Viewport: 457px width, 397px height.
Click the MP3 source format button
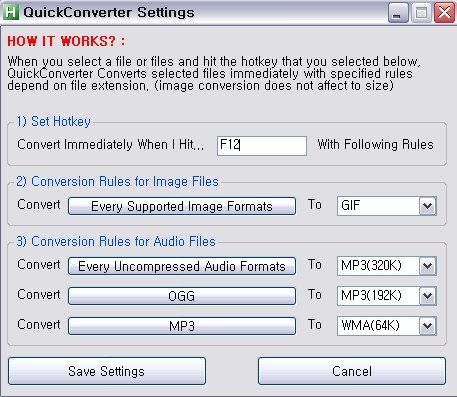point(182,326)
